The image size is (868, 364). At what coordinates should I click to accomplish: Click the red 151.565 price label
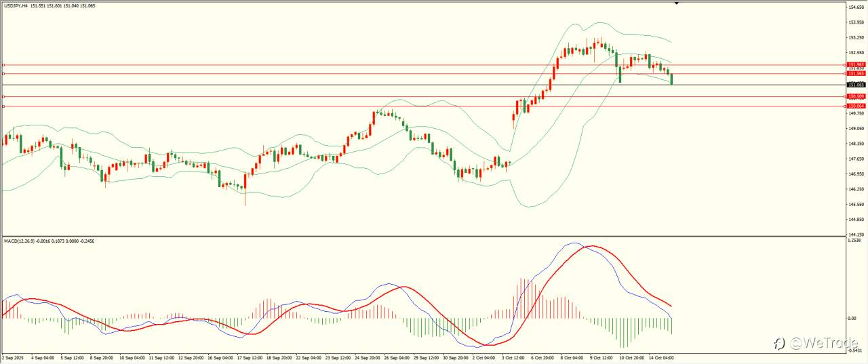point(856,73)
